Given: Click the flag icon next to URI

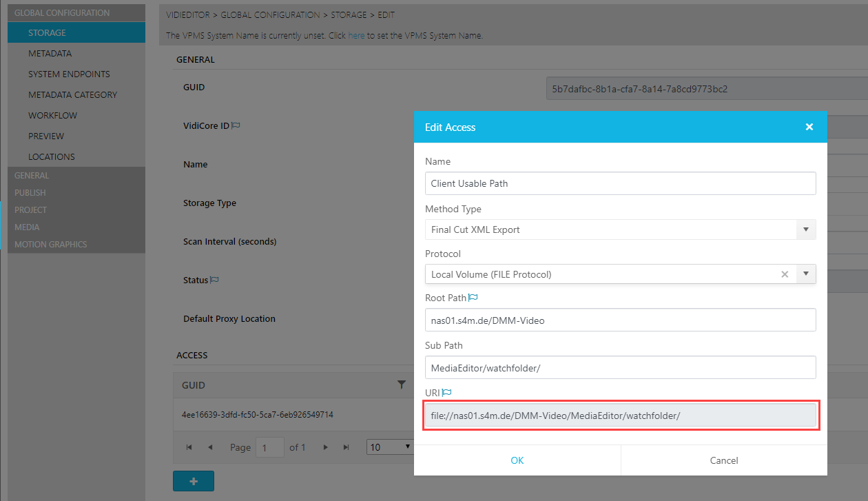Looking at the screenshot, I should click(446, 392).
